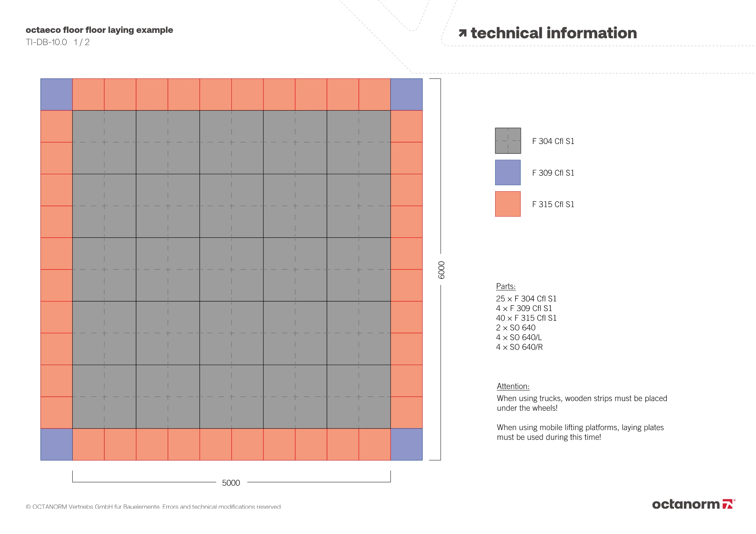Click the top-left blue corner tile
This screenshot has height=534, width=756.
(56, 94)
